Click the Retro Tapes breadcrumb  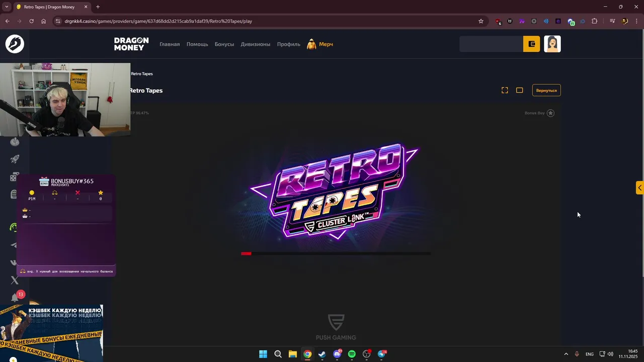click(142, 74)
